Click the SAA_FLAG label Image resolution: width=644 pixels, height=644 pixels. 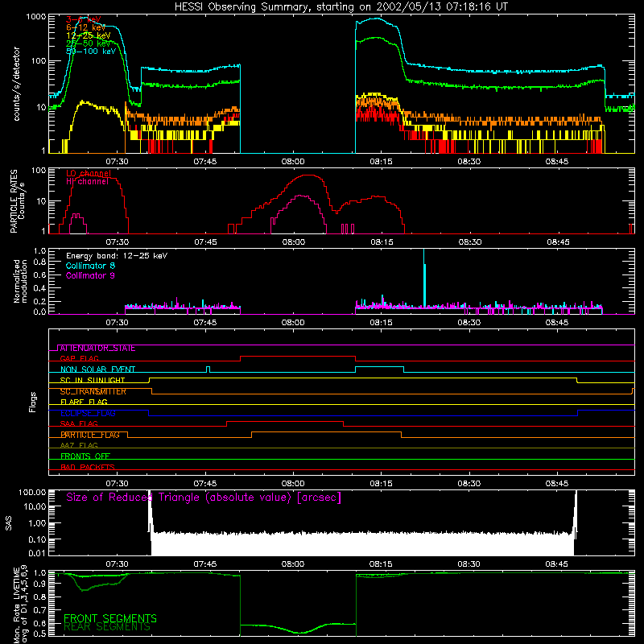(x=79, y=424)
